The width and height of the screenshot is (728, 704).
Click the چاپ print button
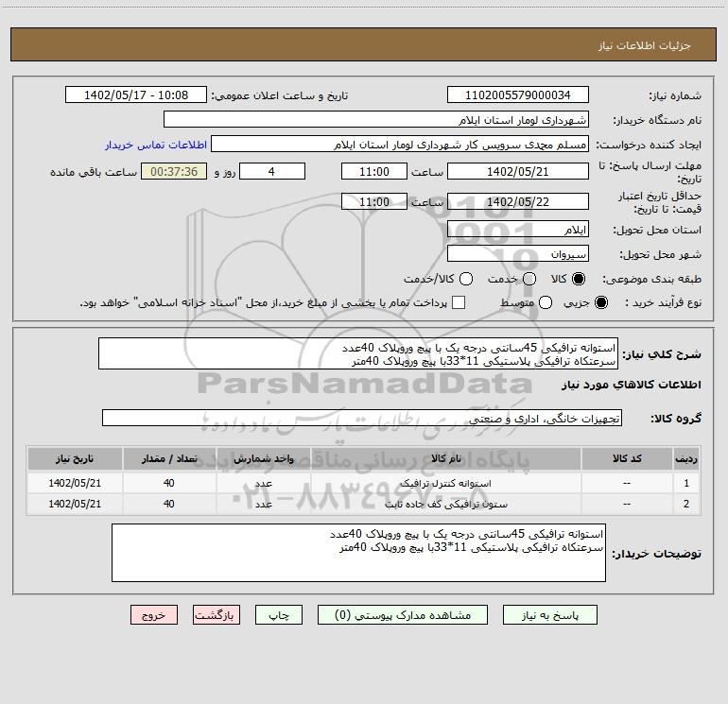coord(279,615)
